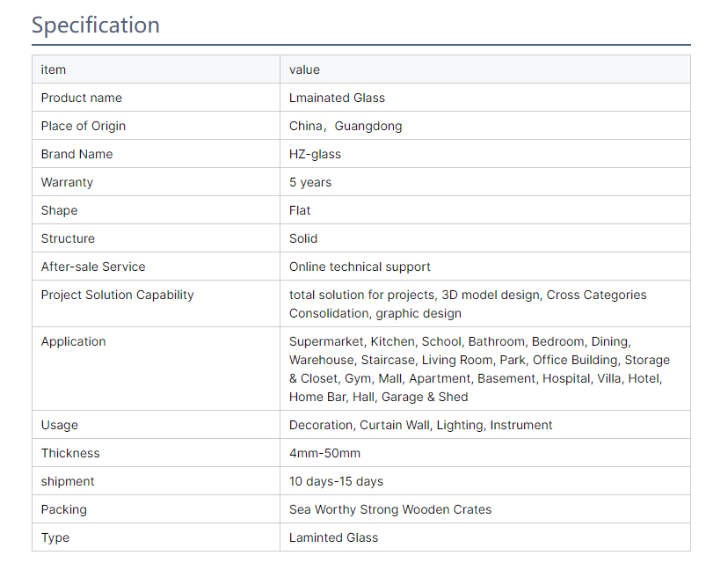This screenshot has height=570, width=728.
Task: Select 'Online technical support' text
Action: (x=360, y=267)
